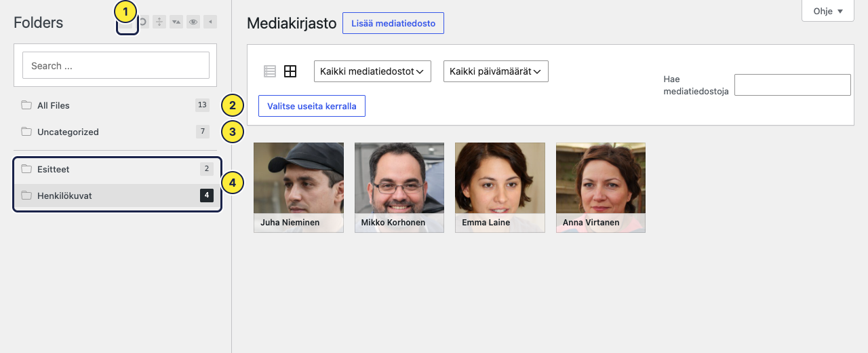Switch to list view mode
Image resolution: width=868 pixels, height=353 pixels.
pyautogui.click(x=270, y=71)
